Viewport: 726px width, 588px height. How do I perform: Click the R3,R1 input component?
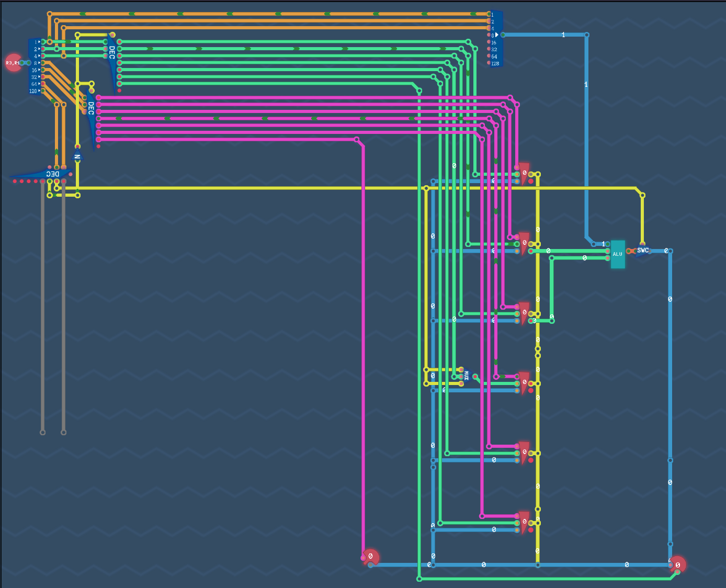tap(13, 63)
